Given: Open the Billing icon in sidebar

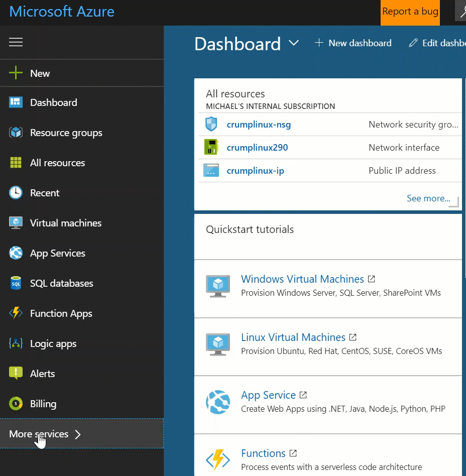Looking at the screenshot, I should pyautogui.click(x=16, y=404).
